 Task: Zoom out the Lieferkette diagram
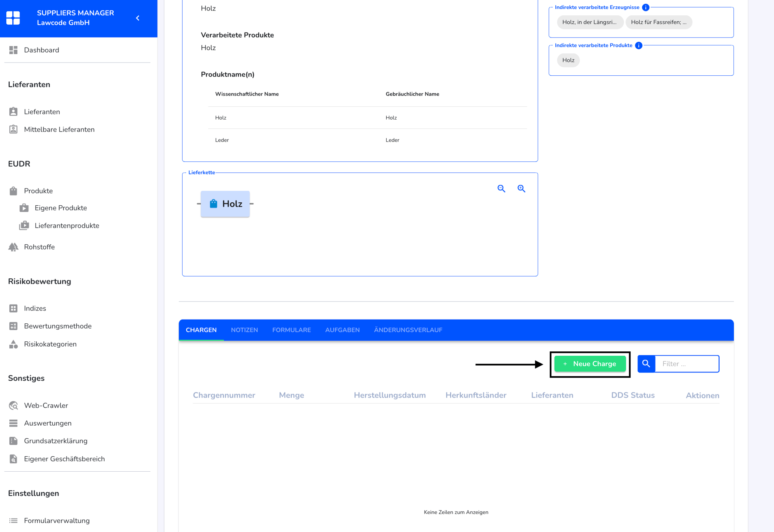click(x=501, y=188)
